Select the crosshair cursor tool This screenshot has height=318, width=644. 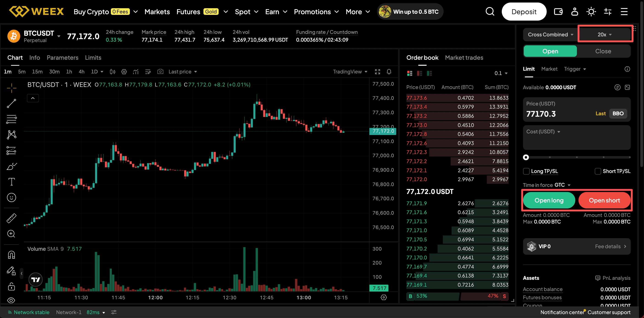[x=11, y=88]
